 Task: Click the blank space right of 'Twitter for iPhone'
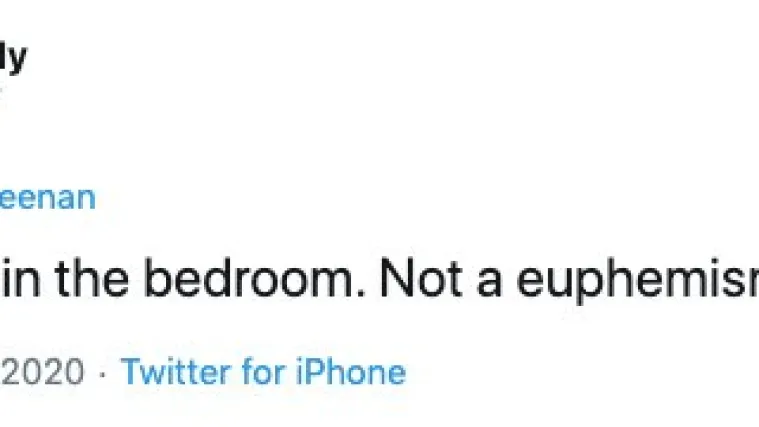tap(581, 372)
